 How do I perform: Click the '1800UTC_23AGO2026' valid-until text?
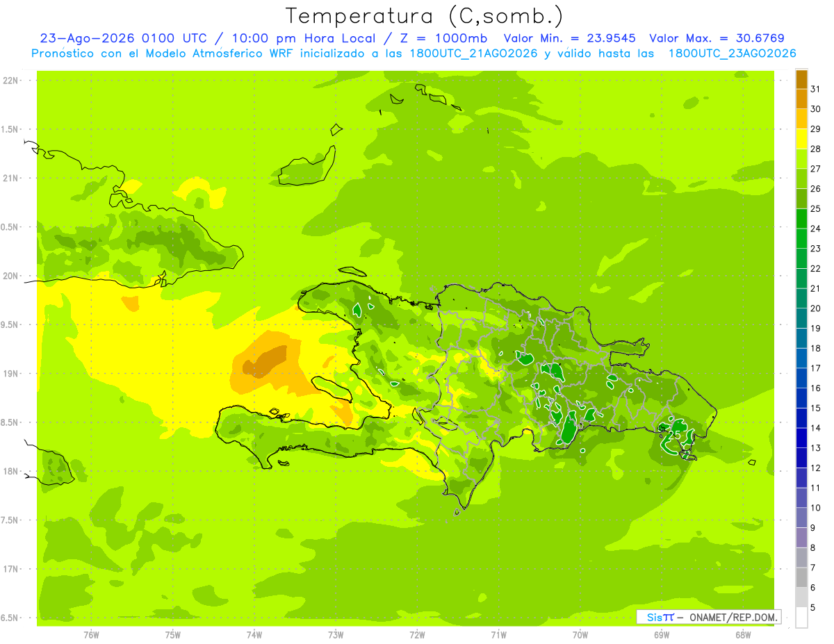[733, 53]
